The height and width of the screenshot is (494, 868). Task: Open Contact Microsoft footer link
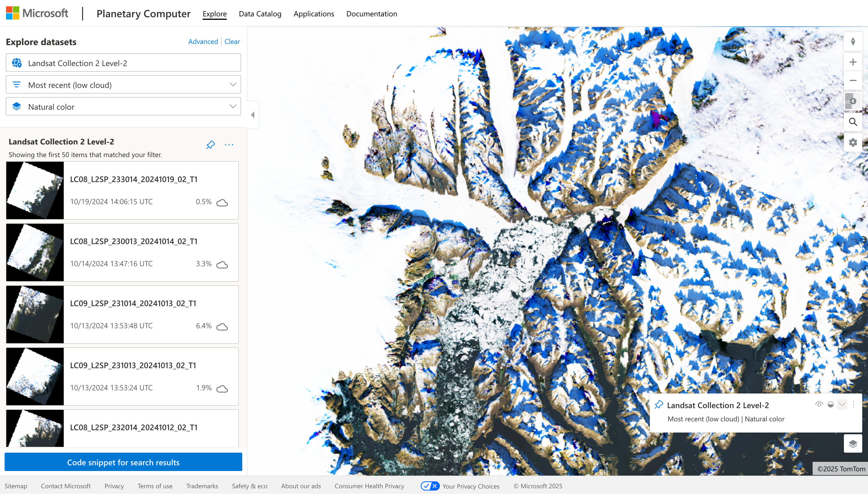point(66,486)
